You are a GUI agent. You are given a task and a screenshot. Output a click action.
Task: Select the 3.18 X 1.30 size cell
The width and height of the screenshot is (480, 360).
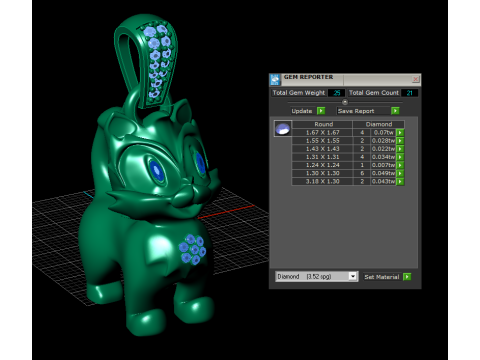coord(322,181)
